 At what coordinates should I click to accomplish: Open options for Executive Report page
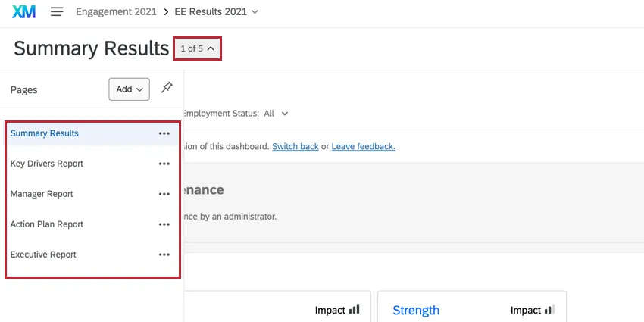(164, 255)
